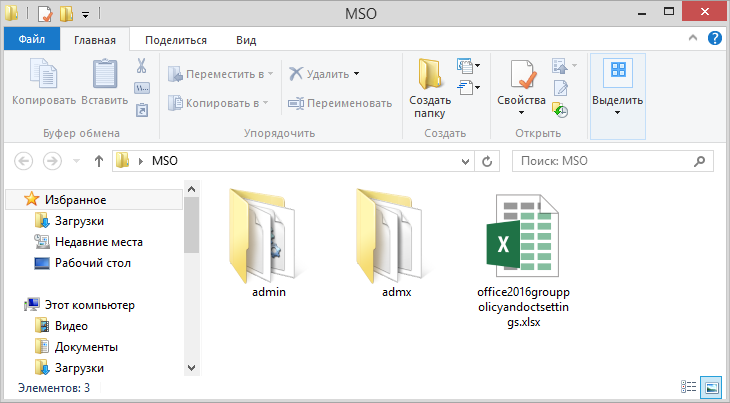Go up one folder level
The image size is (730, 403).
click(99, 161)
